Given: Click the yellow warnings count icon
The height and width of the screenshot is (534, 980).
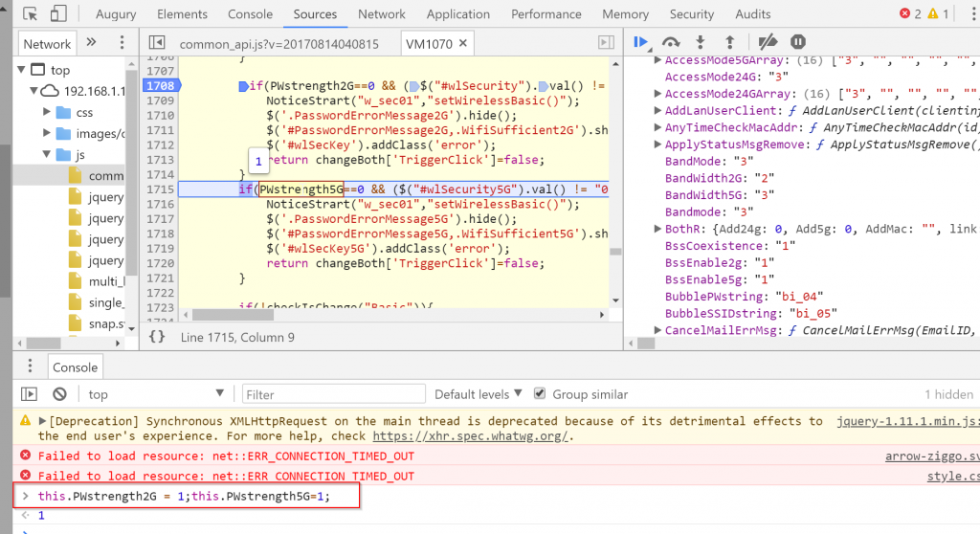Looking at the screenshot, I should (x=932, y=13).
